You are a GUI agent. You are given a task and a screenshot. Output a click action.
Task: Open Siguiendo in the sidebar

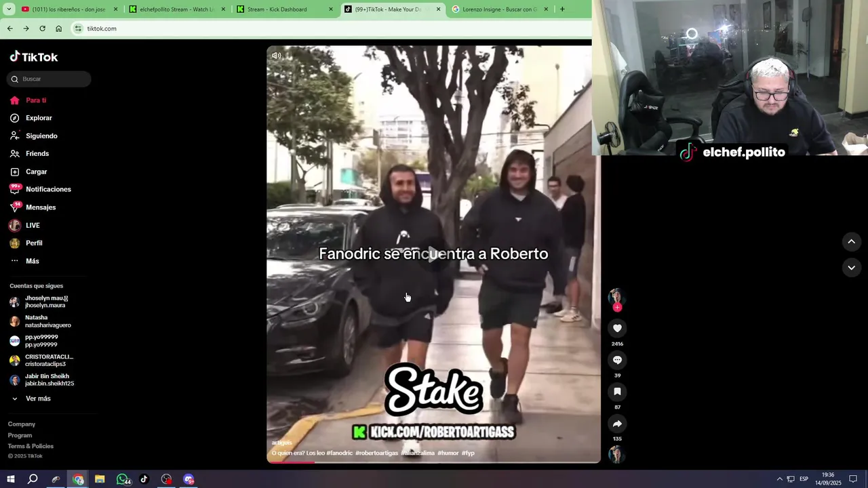point(34,136)
